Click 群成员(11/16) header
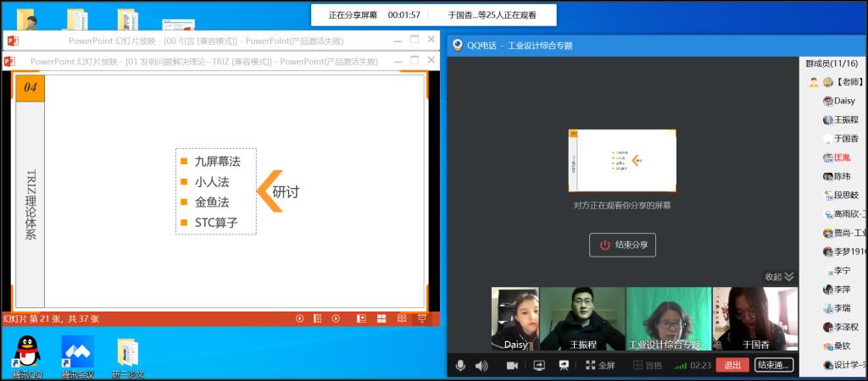This screenshot has width=868, height=381. tap(832, 64)
